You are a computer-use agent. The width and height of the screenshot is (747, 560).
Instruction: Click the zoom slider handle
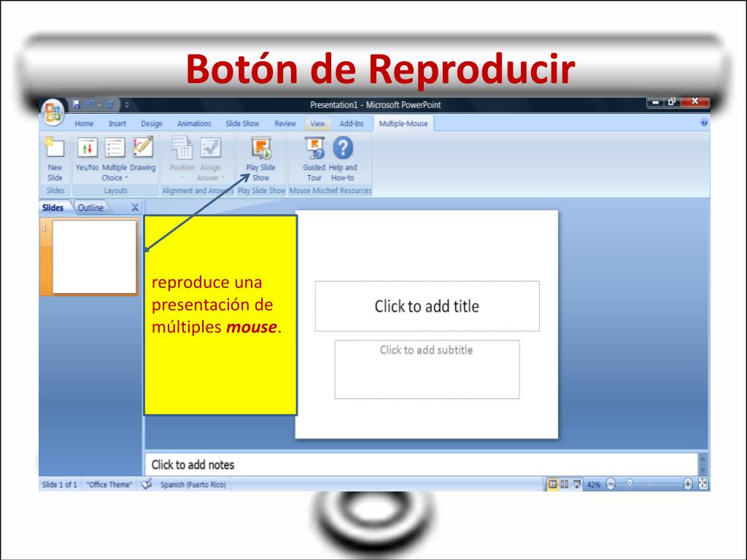[630, 484]
